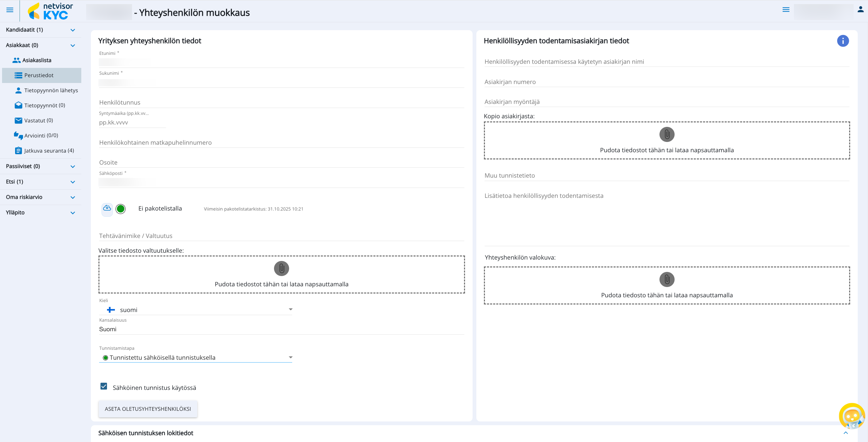Click the paperclip icon for Yhteyshenkilön valokuva
The image size is (868, 442).
tap(667, 279)
